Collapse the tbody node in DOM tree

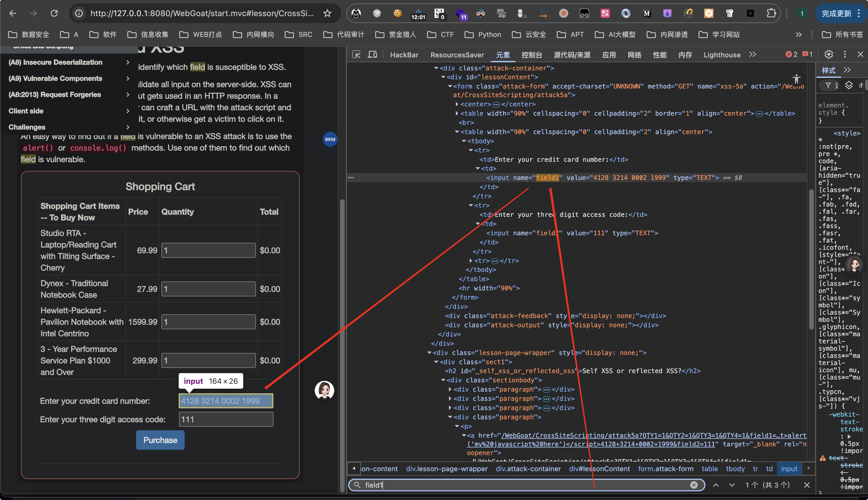(x=464, y=141)
